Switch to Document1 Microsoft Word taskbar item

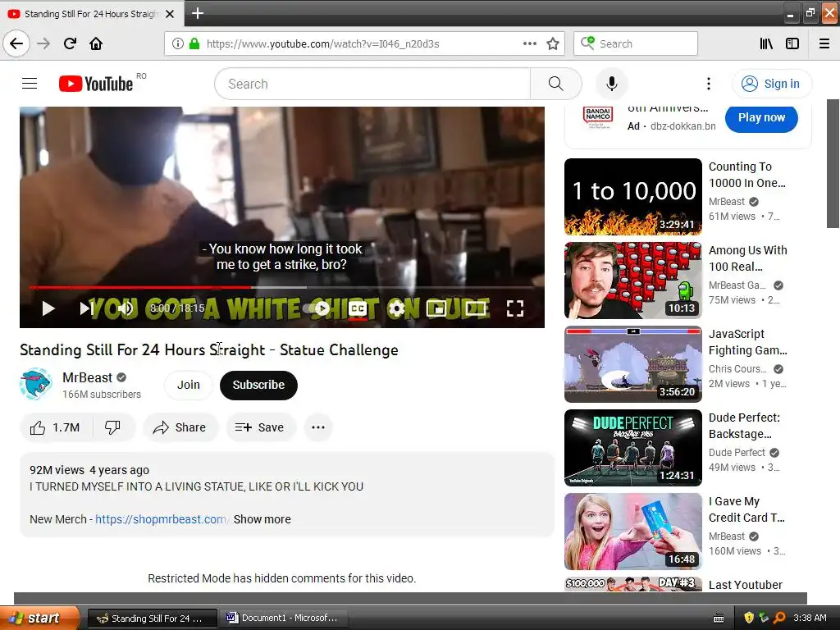285,619
